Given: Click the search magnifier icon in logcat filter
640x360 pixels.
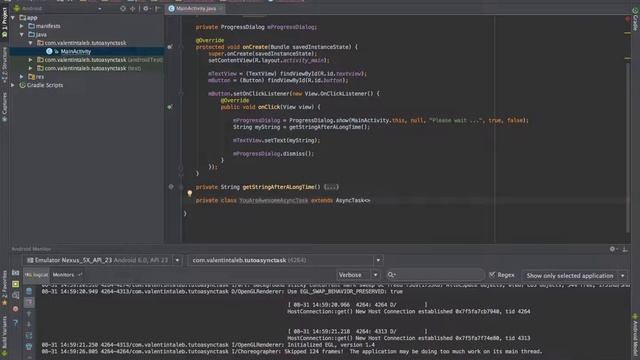Looking at the screenshot, I should tap(391, 275).
